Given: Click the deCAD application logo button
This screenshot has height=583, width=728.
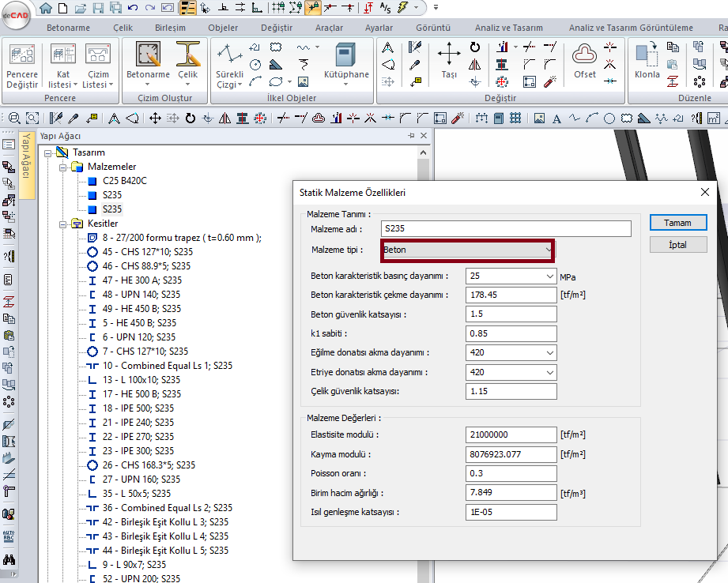Looking at the screenshot, I should (15, 15).
